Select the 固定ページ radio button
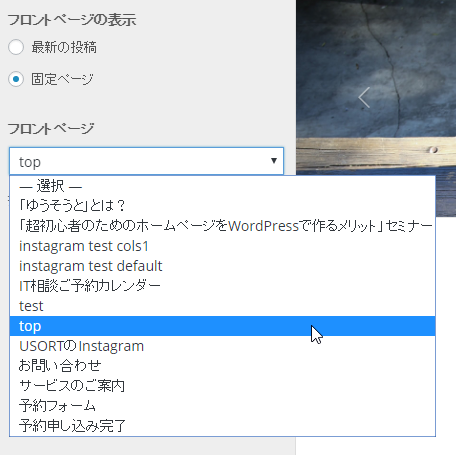The width and height of the screenshot is (456, 455). [x=16, y=79]
